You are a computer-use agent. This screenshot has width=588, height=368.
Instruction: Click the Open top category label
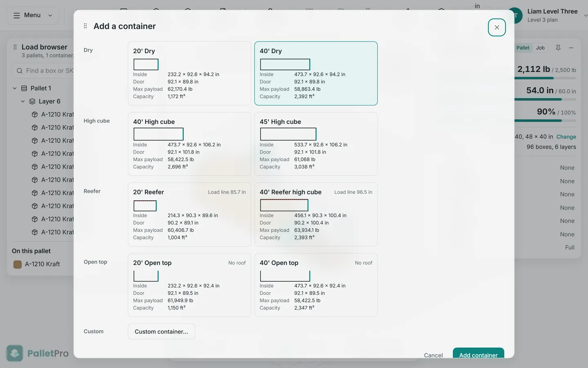(96, 262)
